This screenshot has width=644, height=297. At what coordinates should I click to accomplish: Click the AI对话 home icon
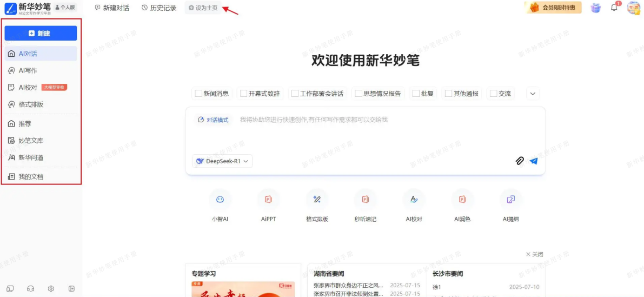[x=11, y=54]
